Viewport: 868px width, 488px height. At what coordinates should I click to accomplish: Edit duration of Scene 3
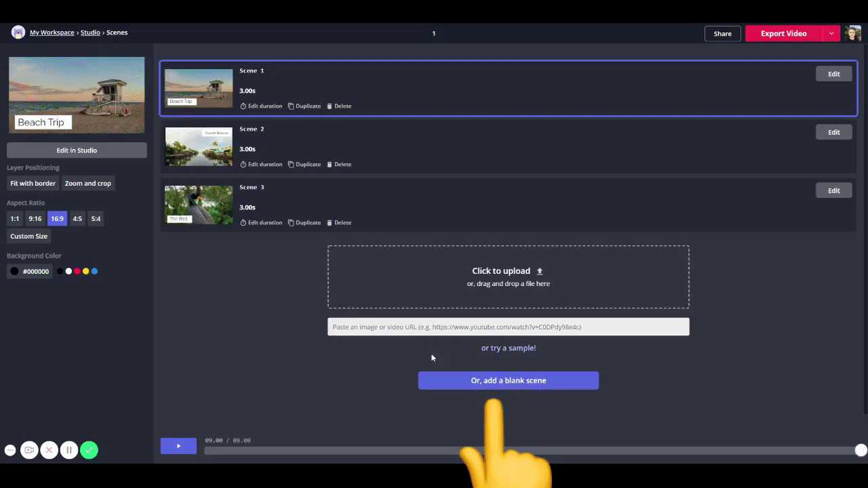[x=261, y=222]
